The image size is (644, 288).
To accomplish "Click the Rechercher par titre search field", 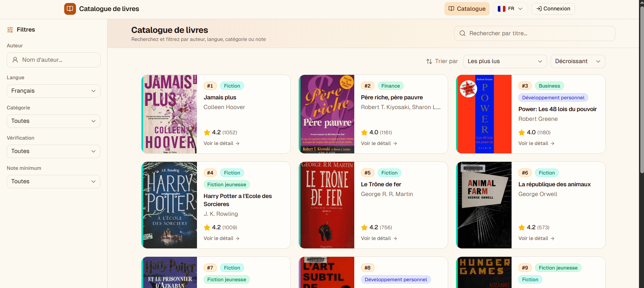I will point(534,33).
